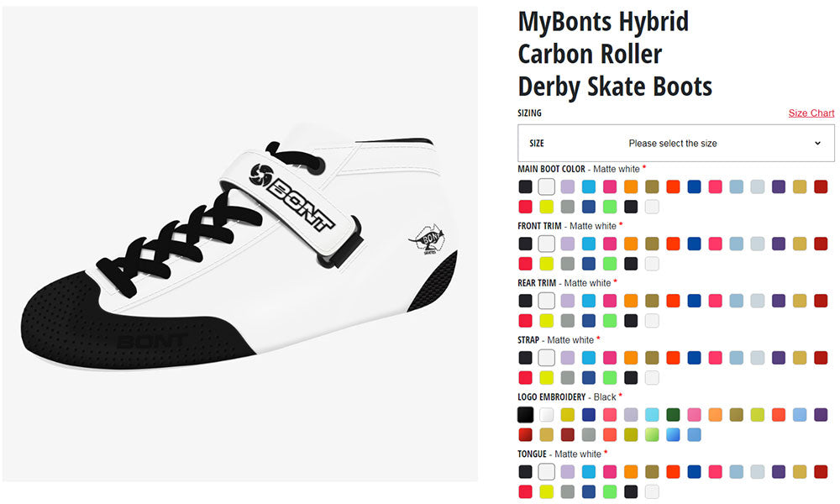Set Strap color to yellow
The height and width of the screenshot is (504, 840).
547,378
